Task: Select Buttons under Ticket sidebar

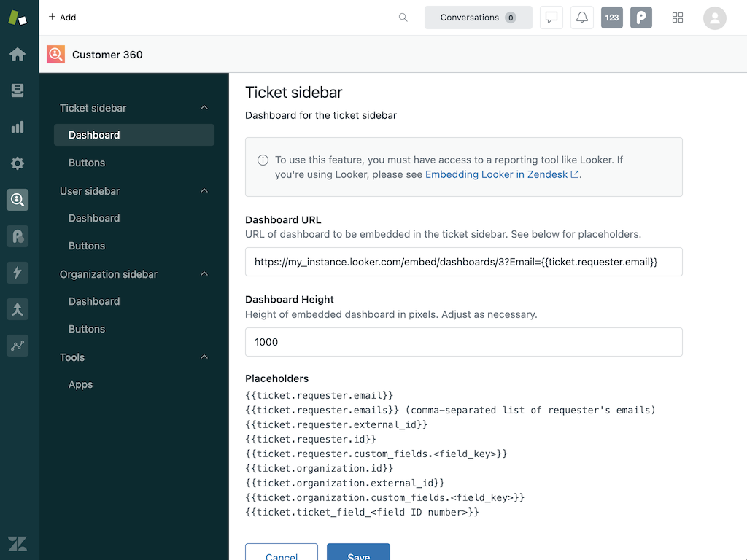Action: 87,163
